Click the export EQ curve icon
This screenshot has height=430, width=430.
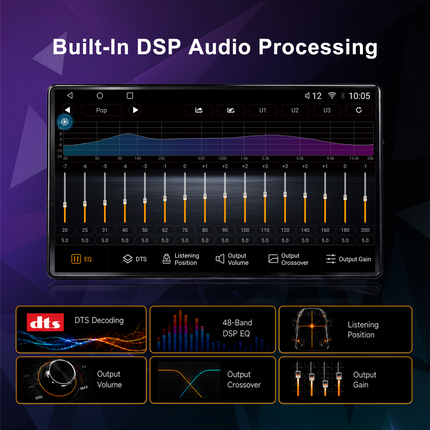199,110
